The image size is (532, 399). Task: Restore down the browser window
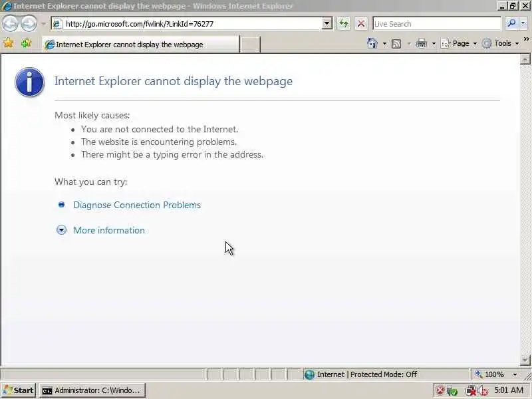click(513, 6)
